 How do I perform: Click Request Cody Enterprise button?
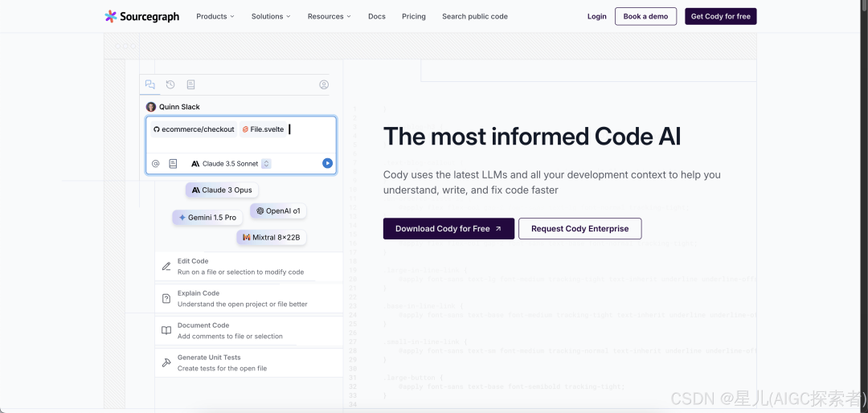pyautogui.click(x=579, y=229)
